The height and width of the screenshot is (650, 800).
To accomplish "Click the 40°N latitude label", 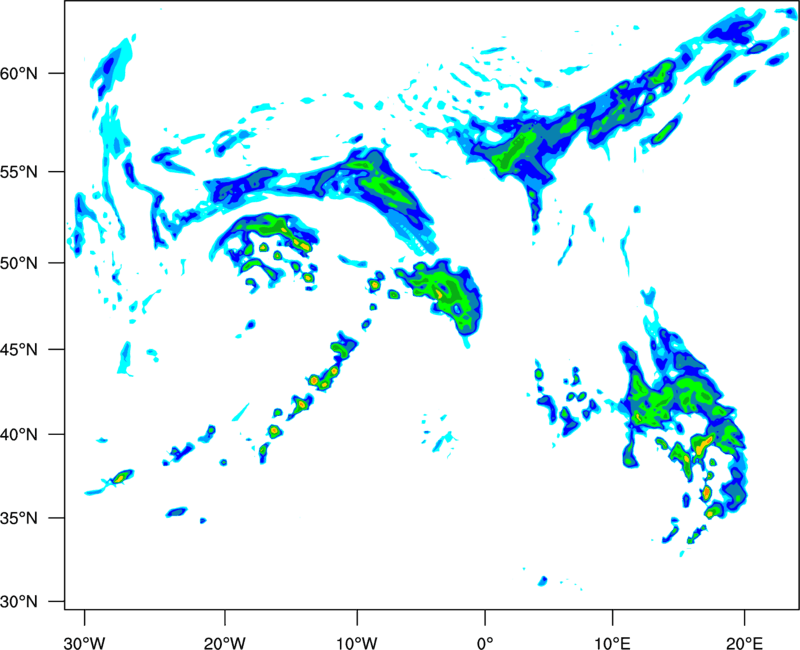I will pos(19,435).
